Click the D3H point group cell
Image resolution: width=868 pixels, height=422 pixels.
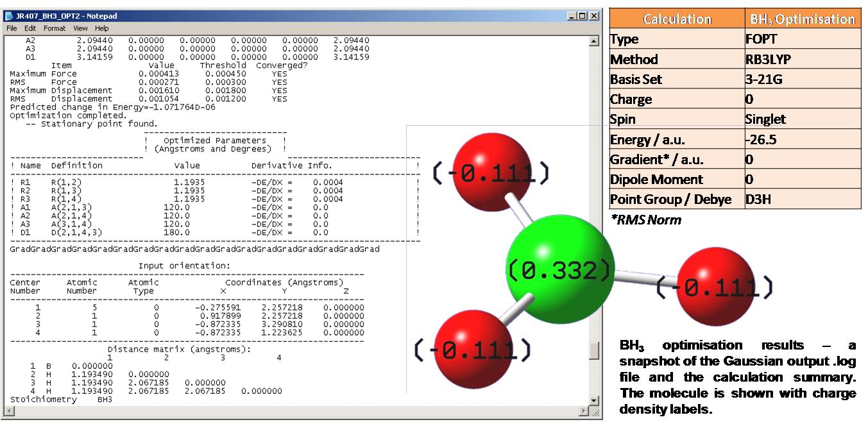tap(803, 199)
